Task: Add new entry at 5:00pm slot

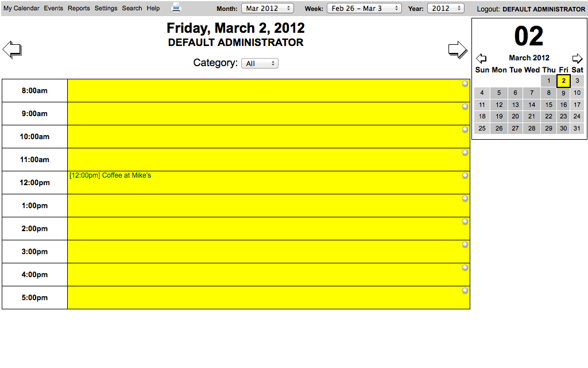Action: 465,291
